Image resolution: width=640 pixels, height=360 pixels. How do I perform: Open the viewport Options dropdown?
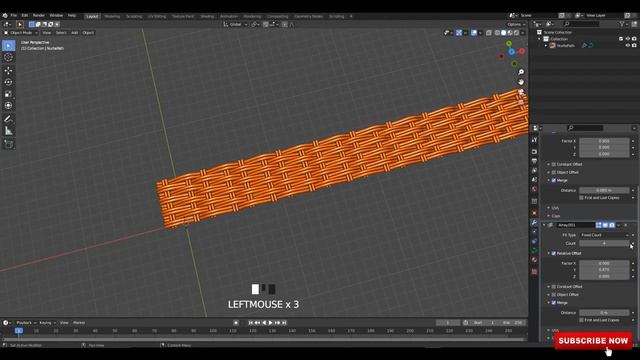click(516, 24)
